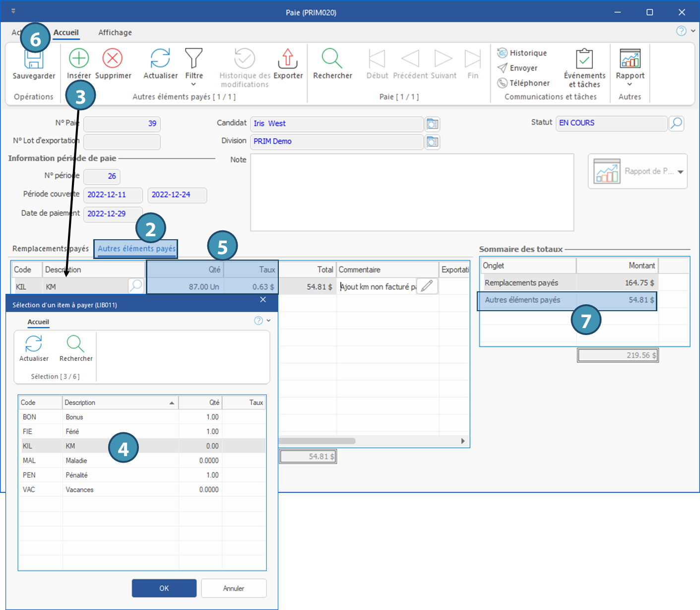This screenshot has width=700, height=610.
Task: Expand the Filtre dropdown
Action: tap(193, 84)
